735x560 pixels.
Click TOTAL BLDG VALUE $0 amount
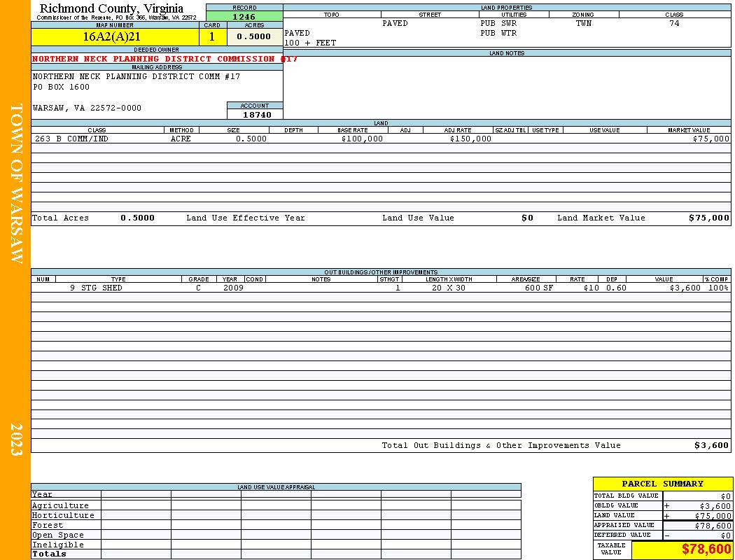(726, 496)
